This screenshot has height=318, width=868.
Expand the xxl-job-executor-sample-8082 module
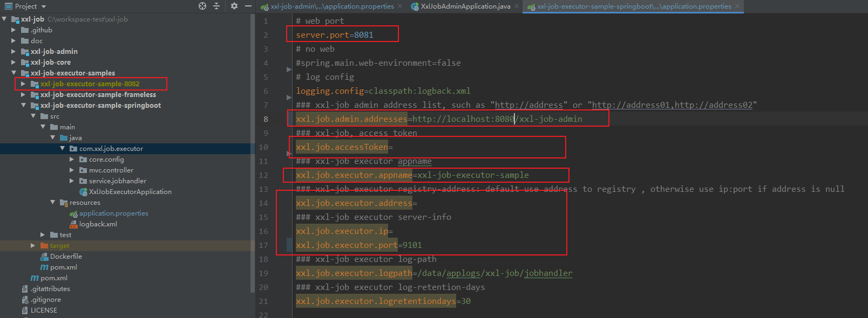[x=23, y=84]
